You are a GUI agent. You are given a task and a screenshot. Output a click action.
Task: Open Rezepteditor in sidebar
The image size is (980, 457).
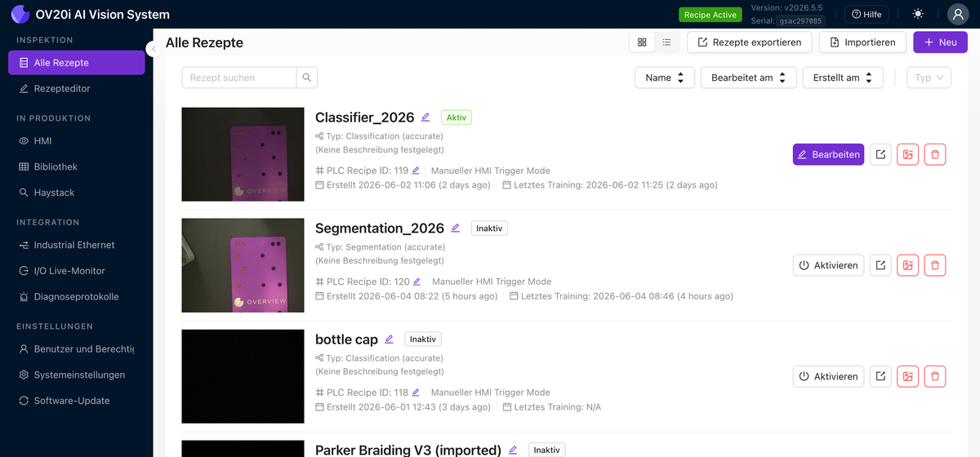coord(77,88)
